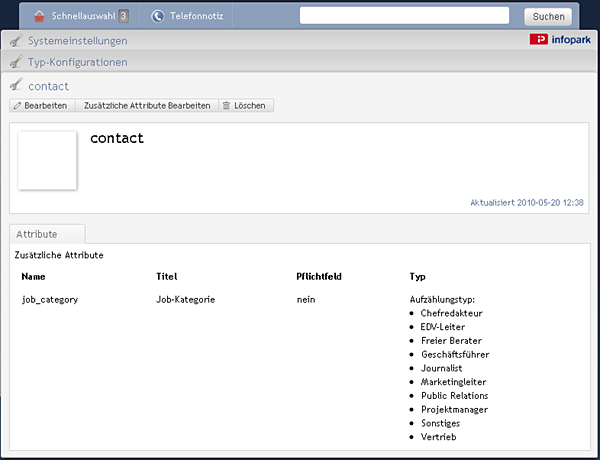Go to Systemeinstellungen breadcrumb link
Image resolution: width=600 pixels, height=460 pixels.
click(78, 41)
